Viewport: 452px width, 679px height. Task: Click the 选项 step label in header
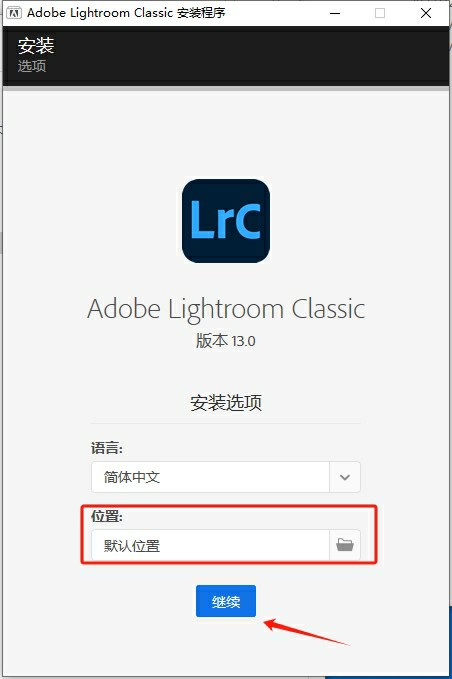coord(32,66)
